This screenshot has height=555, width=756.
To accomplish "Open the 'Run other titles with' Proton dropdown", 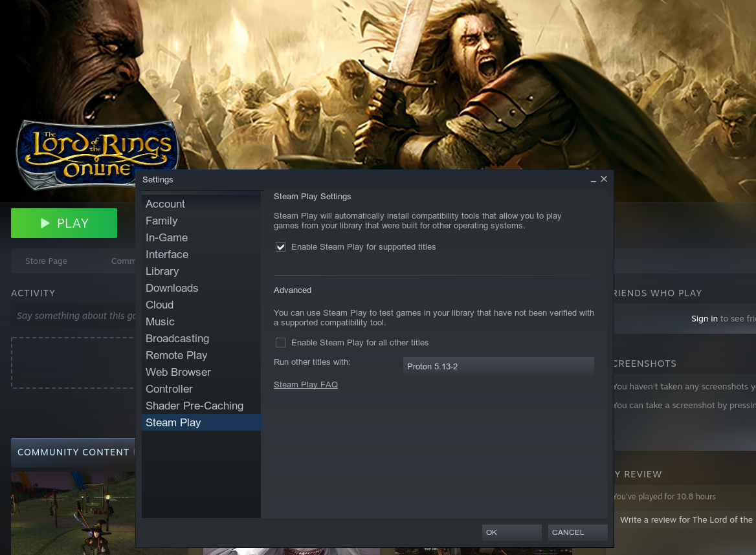I will click(x=498, y=366).
